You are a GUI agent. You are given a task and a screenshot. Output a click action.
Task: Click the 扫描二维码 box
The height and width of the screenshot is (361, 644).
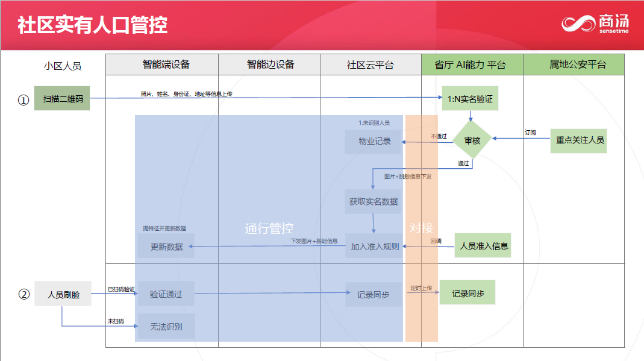tap(62, 98)
